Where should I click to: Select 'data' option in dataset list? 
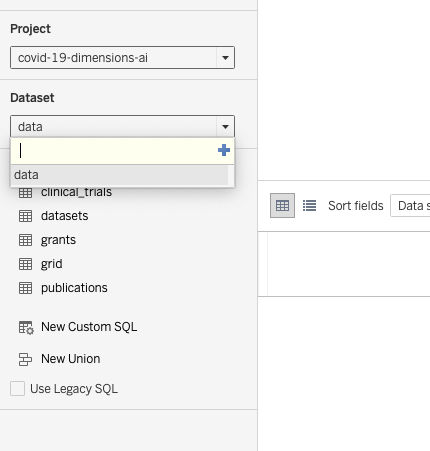tap(120, 175)
